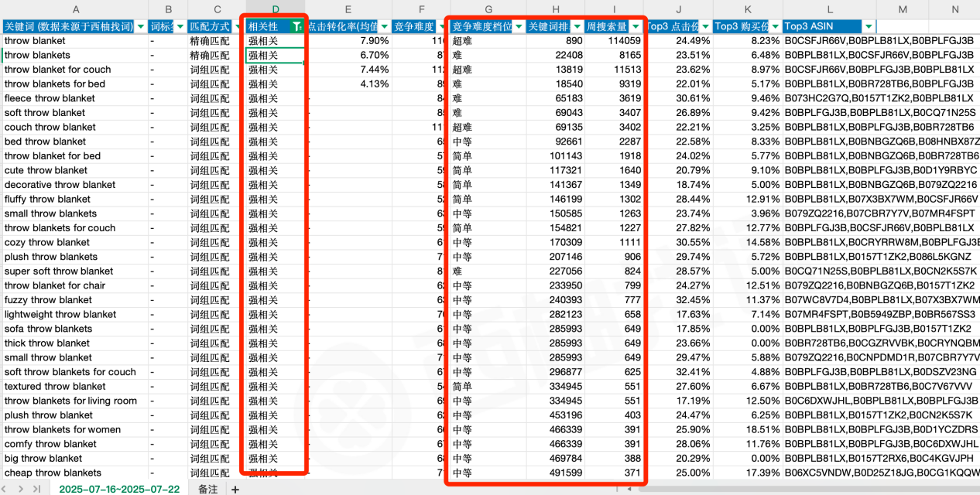Select cell 'throw blankets for bed'
Image resolution: width=980 pixels, height=495 pixels.
76,84
